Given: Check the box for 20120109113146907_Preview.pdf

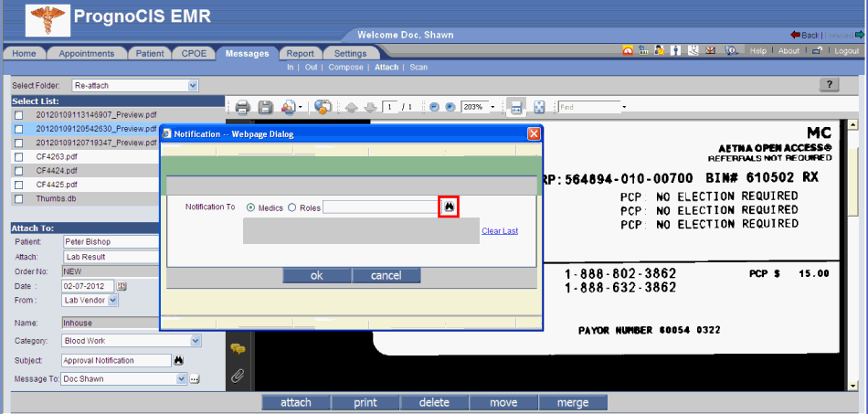Looking at the screenshot, I should (19, 115).
